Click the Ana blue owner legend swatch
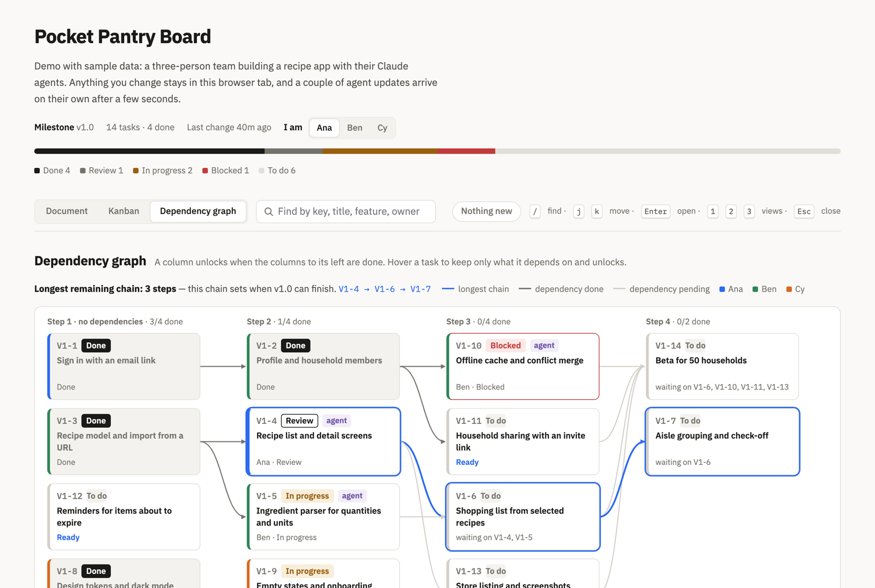Image resolution: width=875 pixels, height=588 pixels. (722, 289)
